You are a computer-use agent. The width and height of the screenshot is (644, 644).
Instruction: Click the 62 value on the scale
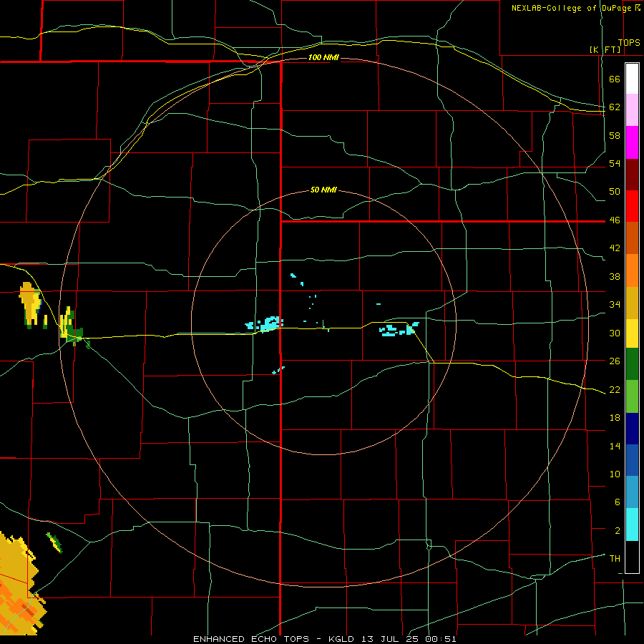pos(615,107)
